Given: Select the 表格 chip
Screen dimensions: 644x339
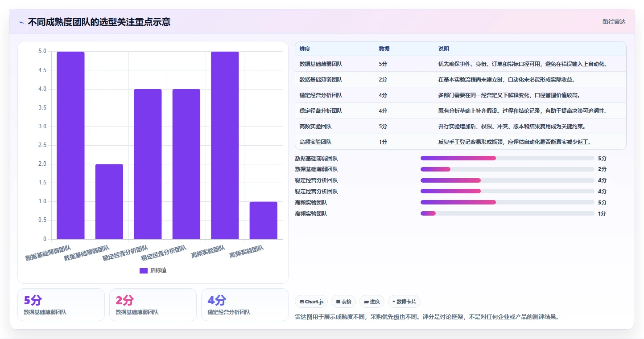Looking at the screenshot, I should tap(343, 302).
